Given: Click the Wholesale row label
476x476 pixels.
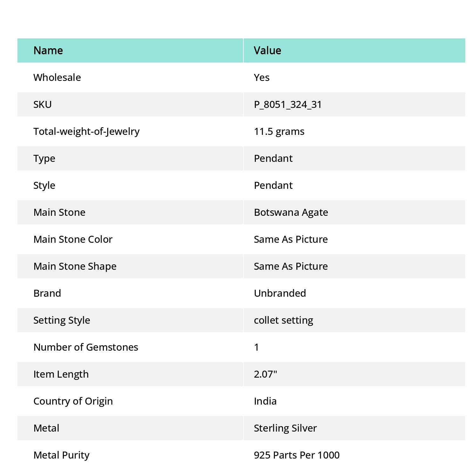Looking at the screenshot, I should click(x=57, y=77).
